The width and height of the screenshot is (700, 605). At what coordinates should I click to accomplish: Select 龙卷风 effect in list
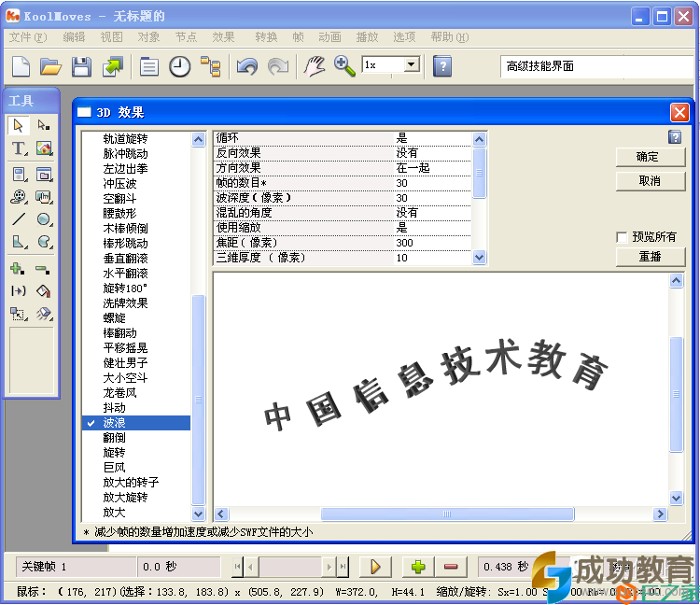pos(119,393)
